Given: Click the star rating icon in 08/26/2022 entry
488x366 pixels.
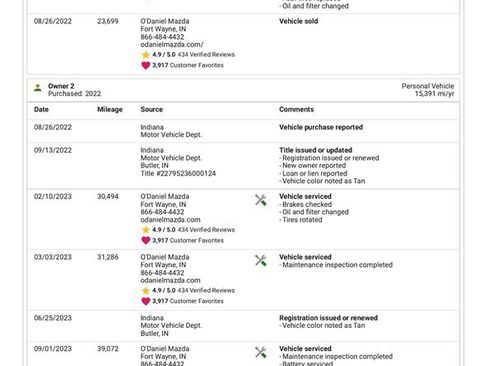Looking at the screenshot, I should coord(146,55).
